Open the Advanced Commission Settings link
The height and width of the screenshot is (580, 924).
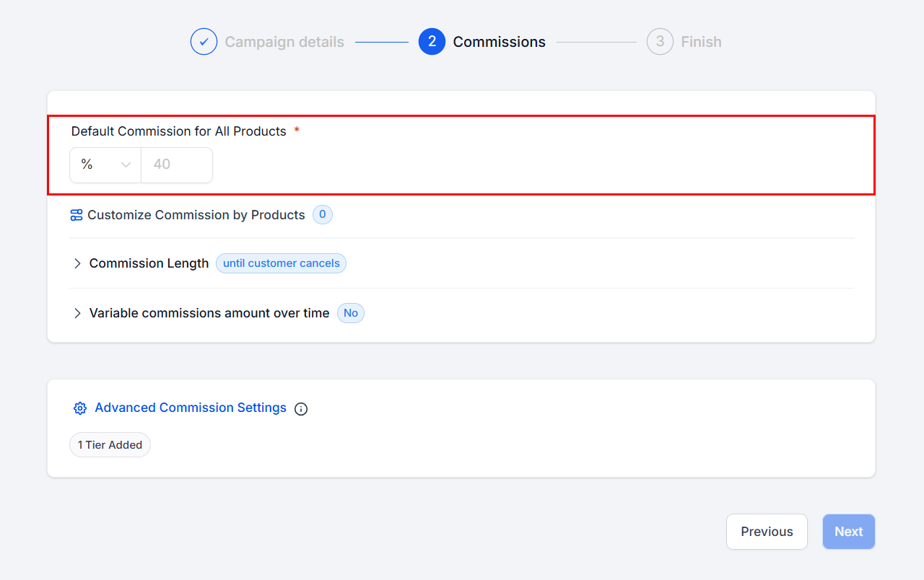click(x=191, y=408)
